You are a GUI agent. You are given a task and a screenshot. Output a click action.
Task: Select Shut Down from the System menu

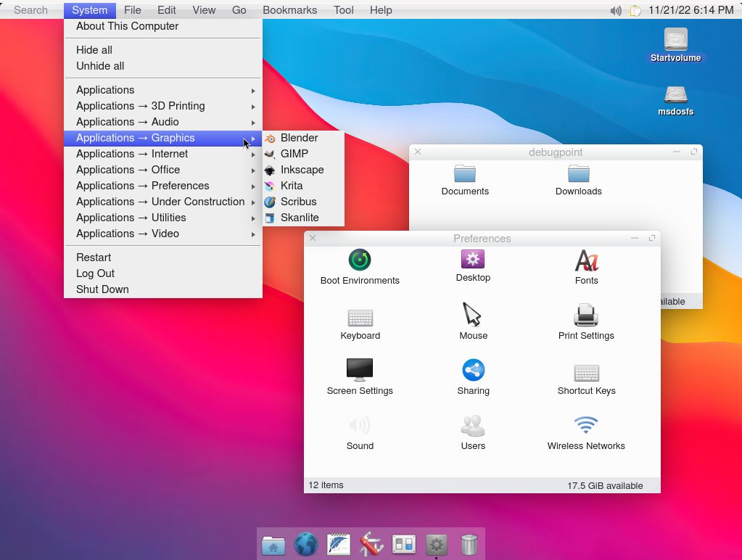click(x=102, y=289)
